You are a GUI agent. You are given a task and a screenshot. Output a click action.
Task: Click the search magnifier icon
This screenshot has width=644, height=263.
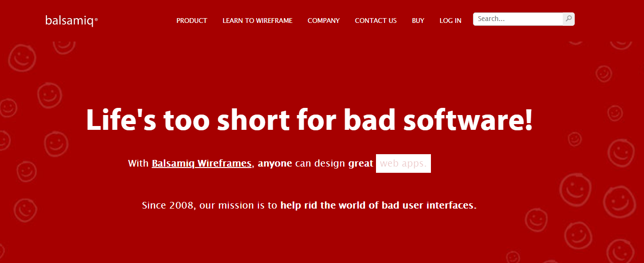(x=569, y=19)
